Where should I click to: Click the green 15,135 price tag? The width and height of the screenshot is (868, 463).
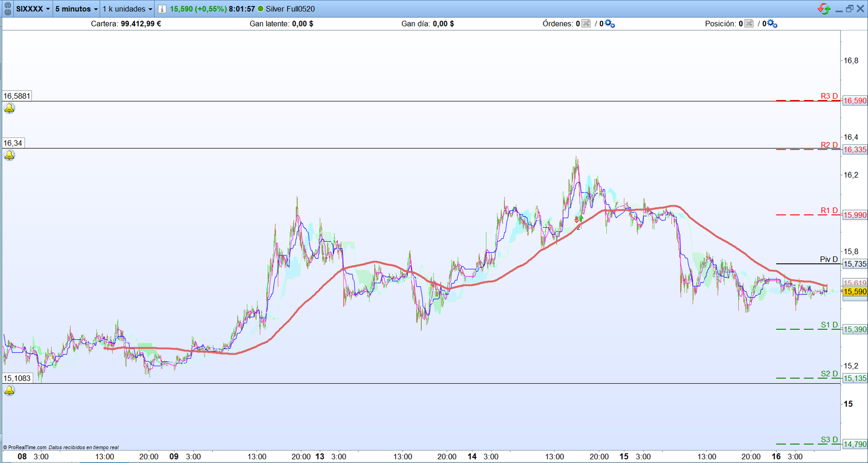[x=855, y=378]
